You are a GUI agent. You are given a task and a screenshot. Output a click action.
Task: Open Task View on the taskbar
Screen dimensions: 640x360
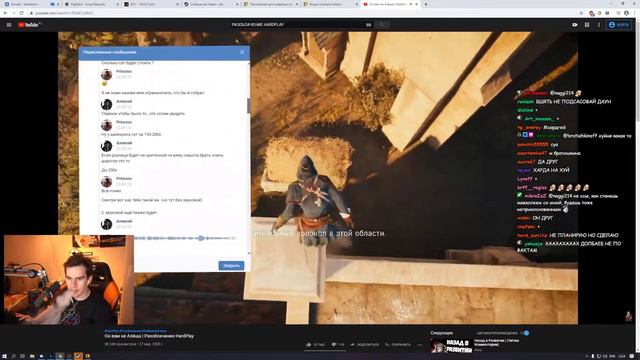coord(22,356)
